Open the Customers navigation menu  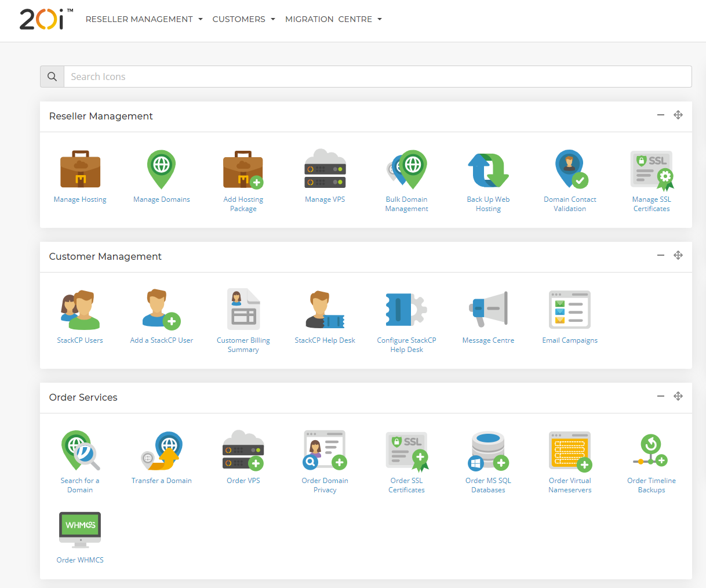(243, 19)
